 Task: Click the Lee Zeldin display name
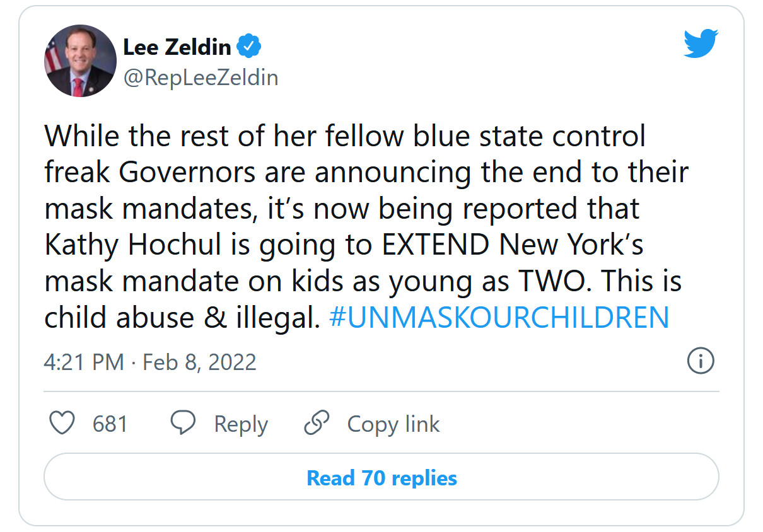point(177,47)
